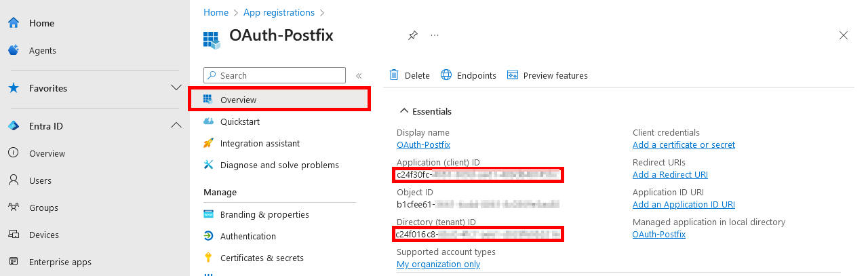
Task: Click App registrations breadcrumb
Action: point(279,12)
